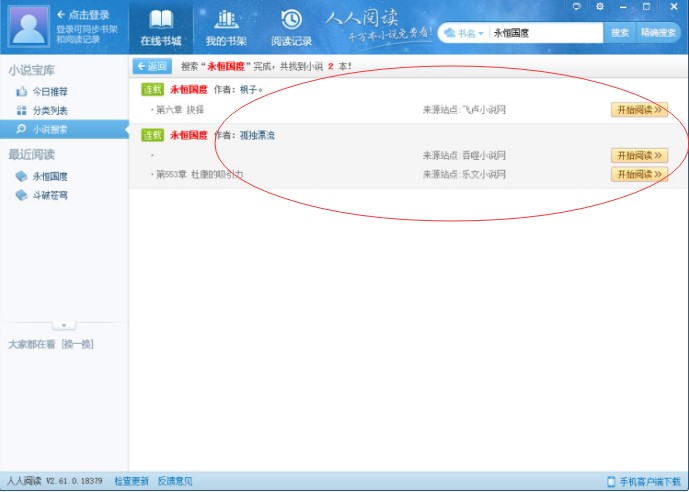This screenshot has width=689, height=492.
Task: Click source site text 飞卢小说网
Action: [x=483, y=110]
